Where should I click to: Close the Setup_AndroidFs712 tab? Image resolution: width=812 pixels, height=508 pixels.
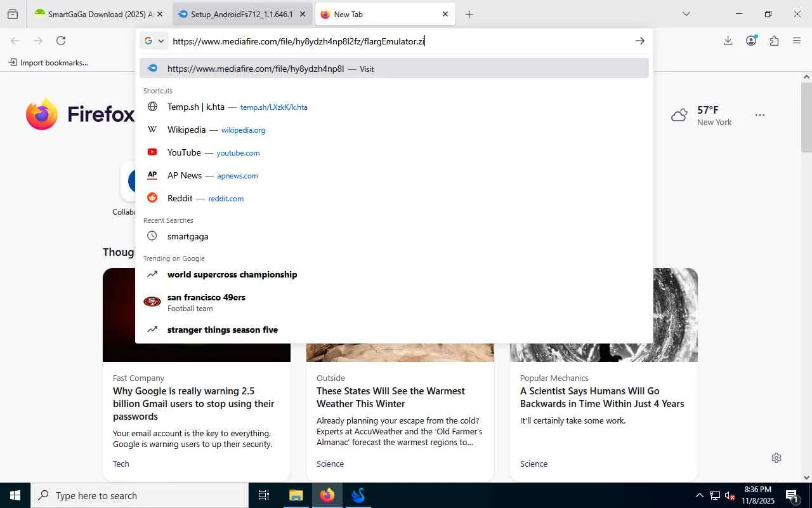click(x=303, y=14)
